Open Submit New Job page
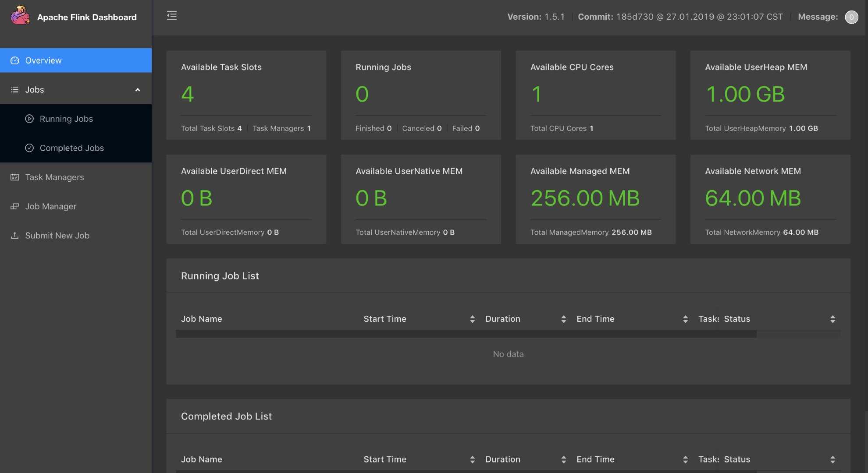Image resolution: width=868 pixels, height=473 pixels. point(76,236)
